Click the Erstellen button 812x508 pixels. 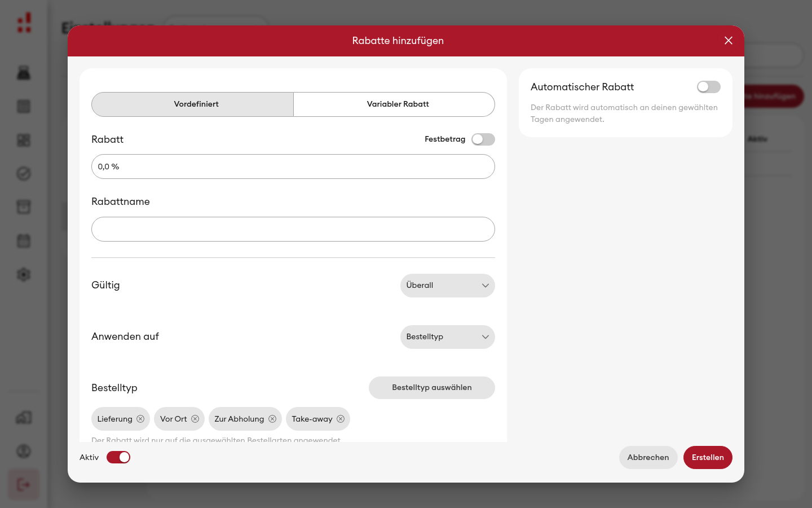tap(708, 457)
